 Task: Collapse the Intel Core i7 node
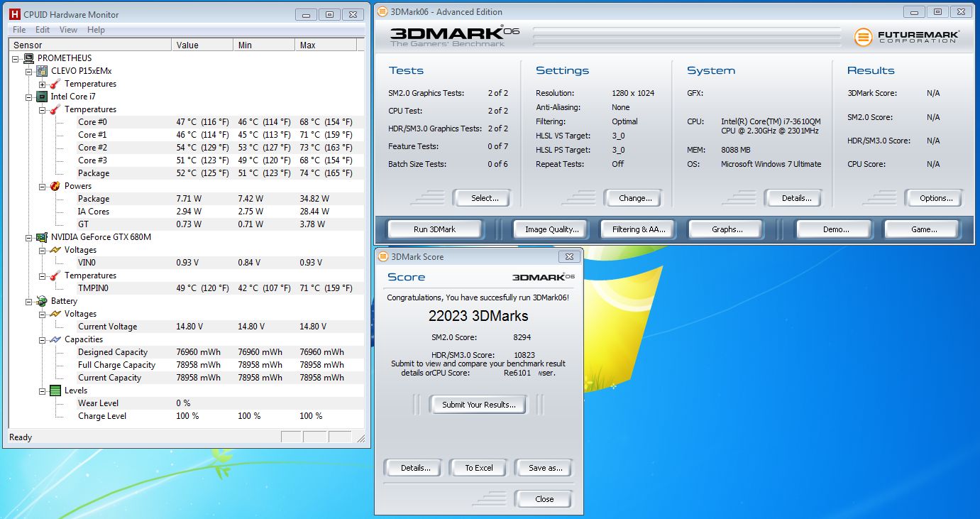click(x=29, y=97)
